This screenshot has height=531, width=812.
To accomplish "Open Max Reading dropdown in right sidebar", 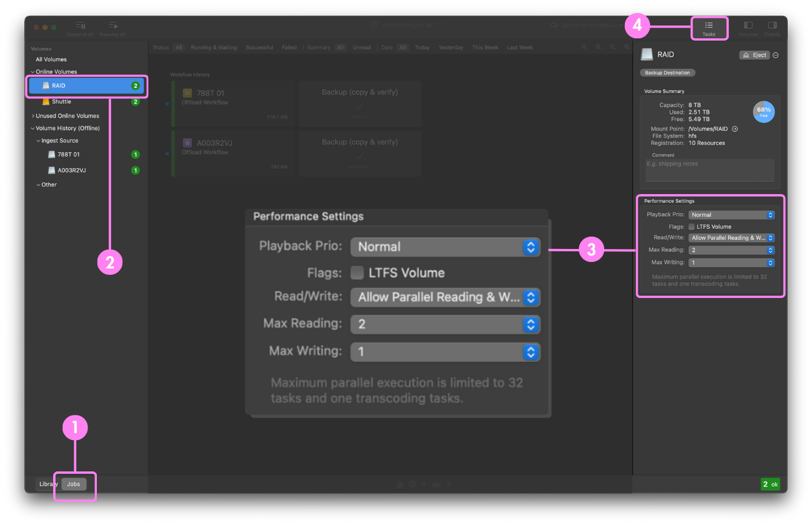I will [731, 250].
